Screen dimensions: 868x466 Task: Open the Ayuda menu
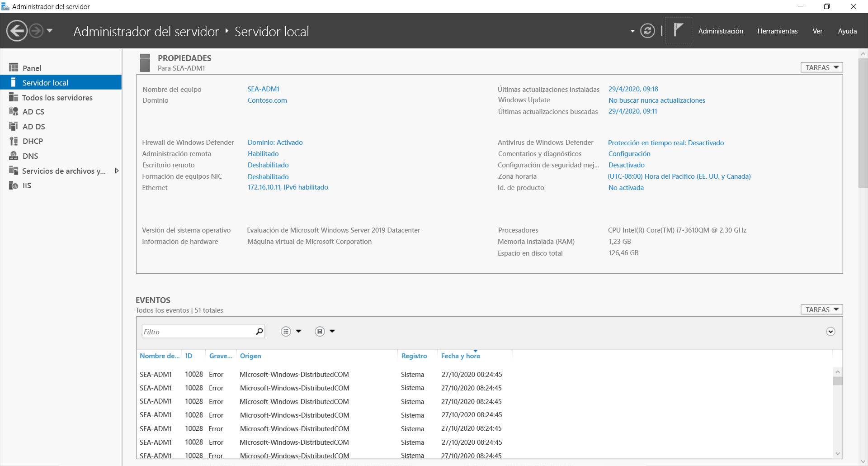(847, 31)
